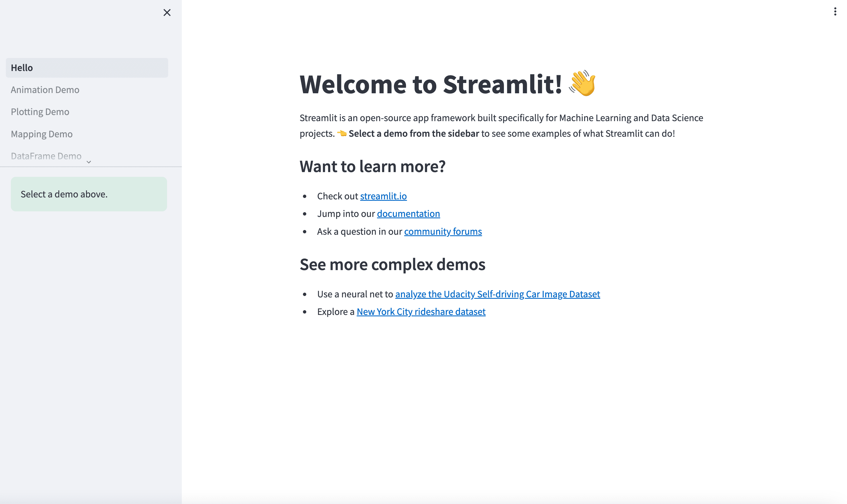Switch to the Mapping Demo page
The height and width of the screenshot is (504, 847).
tap(42, 134)
